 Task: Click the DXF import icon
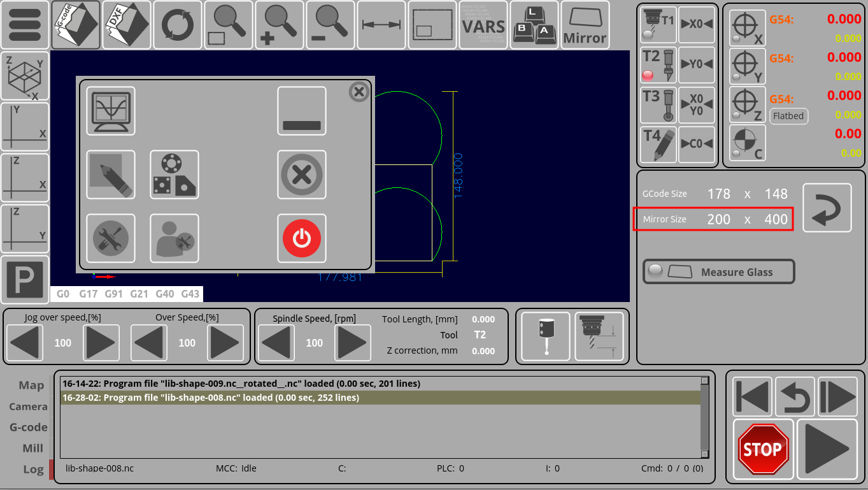coord(127,25)
